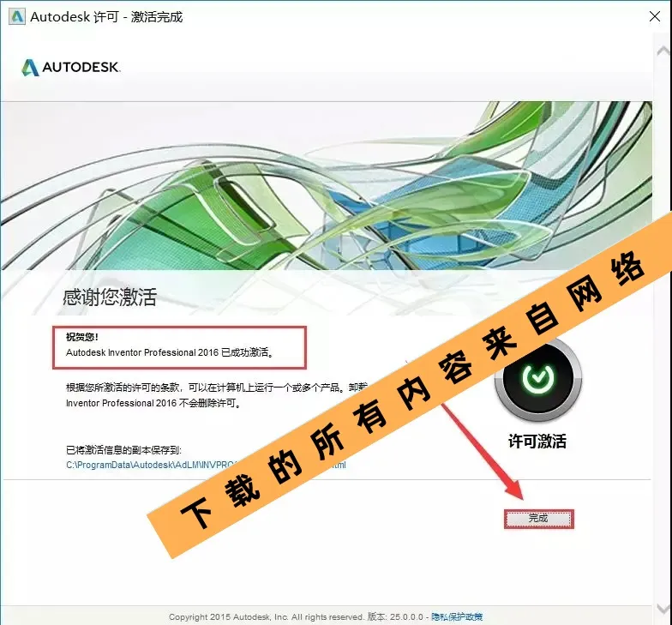Click the scrollbar up arrow
The height and width of the screenshot is (625, 672).
click(663, 51)
